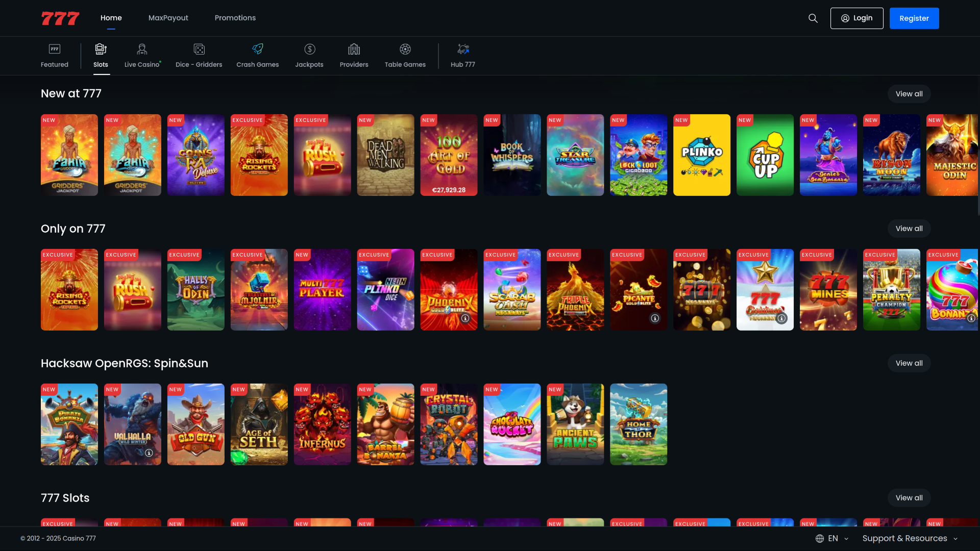The width and height of the screenshot is (980, 551).
Task: Click the Register button
Action: 914,18
